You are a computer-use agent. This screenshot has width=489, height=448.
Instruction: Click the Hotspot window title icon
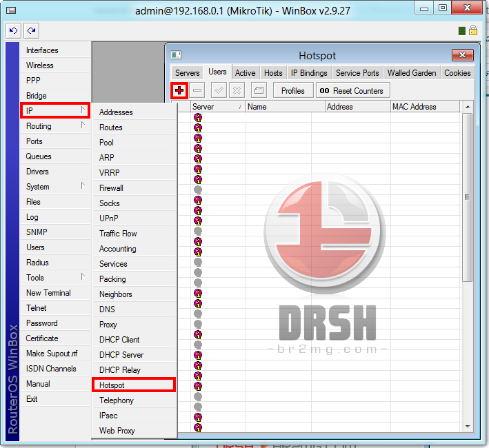pyautogui.click(x=176, y=55)
